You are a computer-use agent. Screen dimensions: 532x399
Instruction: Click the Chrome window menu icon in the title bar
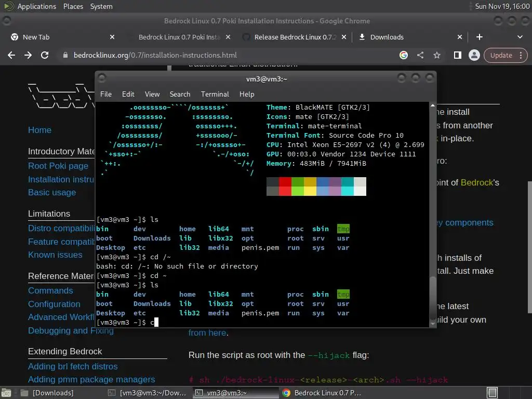point(7,21)
